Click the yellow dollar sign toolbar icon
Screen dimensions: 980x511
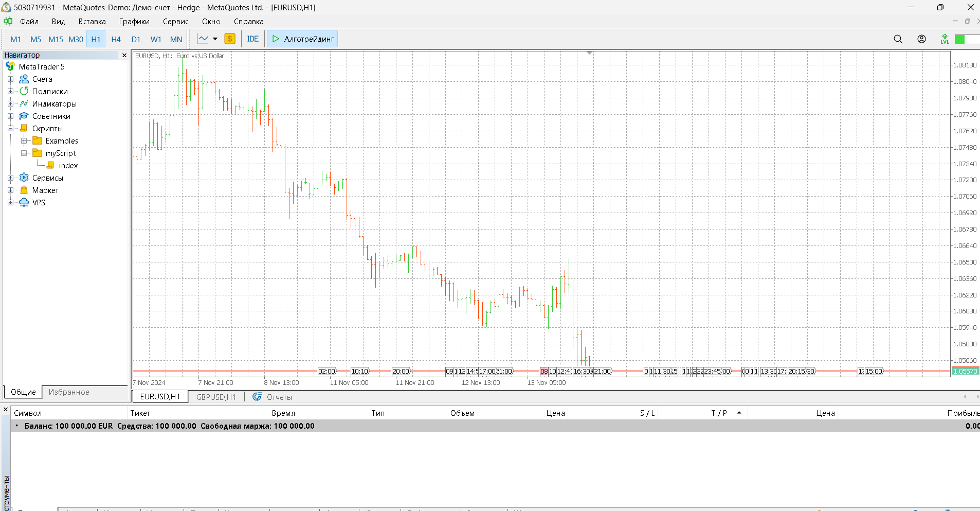[230, 39]
